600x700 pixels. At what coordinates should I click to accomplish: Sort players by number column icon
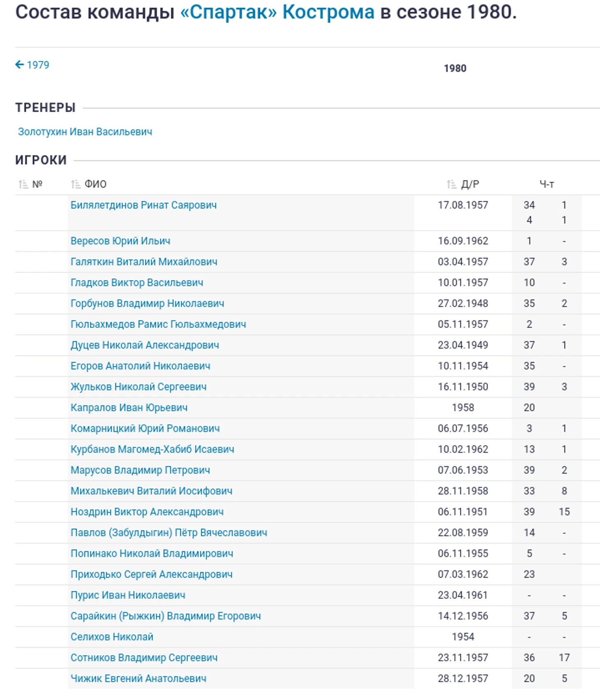23,184
